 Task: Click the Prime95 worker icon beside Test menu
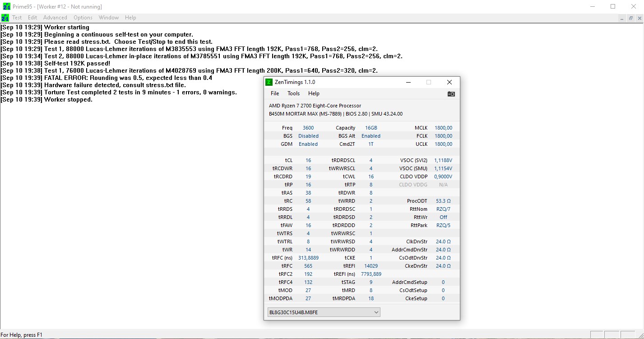coord(5,18)
